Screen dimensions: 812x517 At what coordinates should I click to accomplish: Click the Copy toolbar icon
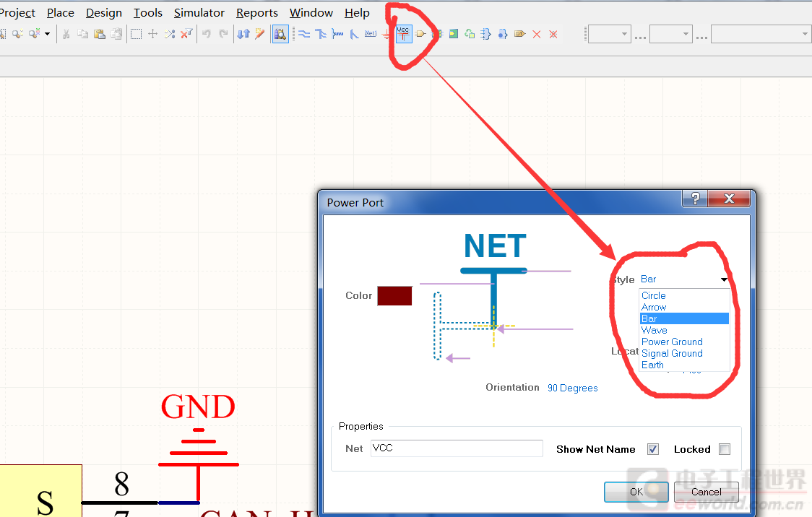(x=83, y=34)
